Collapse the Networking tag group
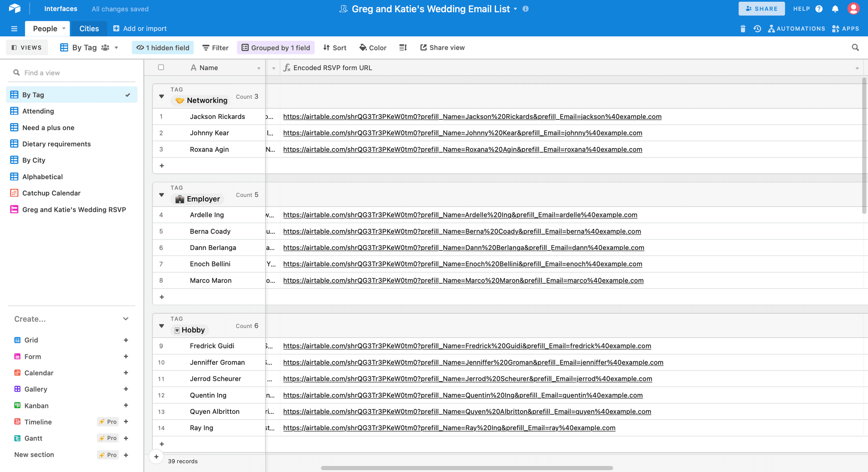This screenshot has height=472, width=868. click(x=161, y=96)
